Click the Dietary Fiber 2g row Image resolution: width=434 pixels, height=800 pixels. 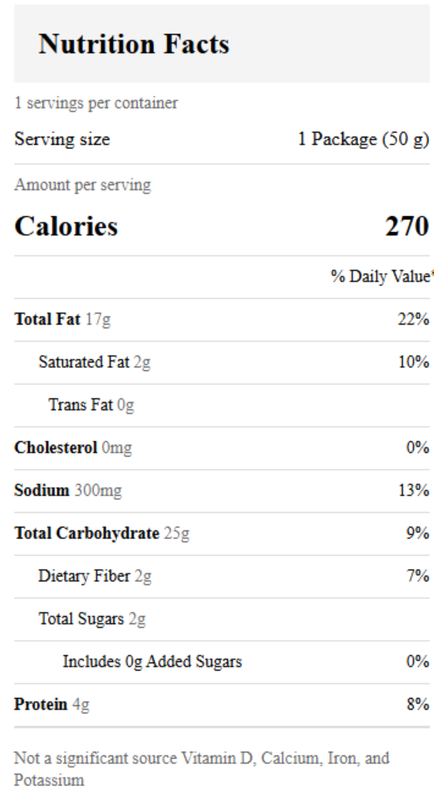tap(222, 577)
